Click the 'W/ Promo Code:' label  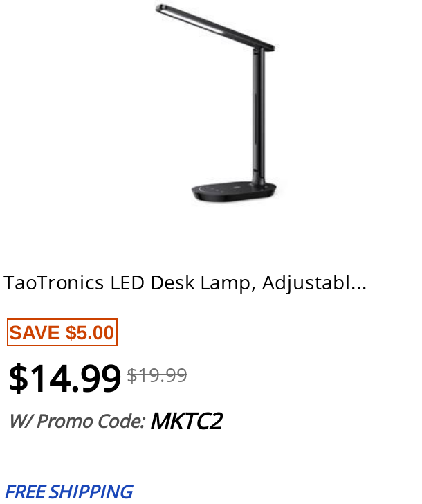[x=77, y=421]
